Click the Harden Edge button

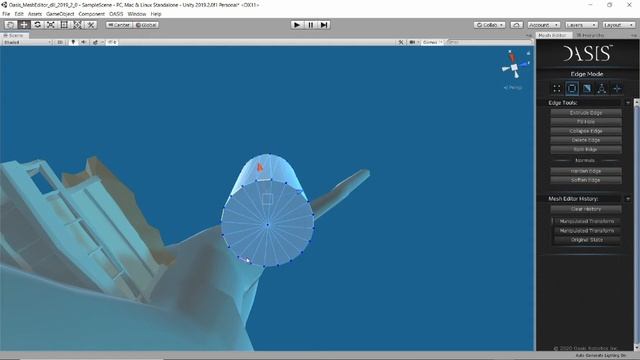[586, 171]
